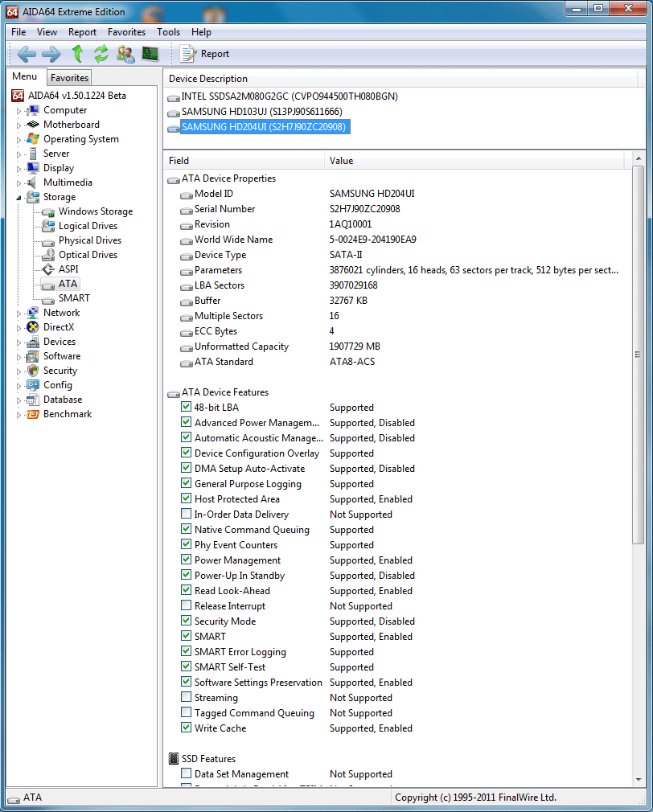Select INTEL SSDSA2M080G2GC device
The height and width of the screenshot is (812, 653).
tap(290, 96)
